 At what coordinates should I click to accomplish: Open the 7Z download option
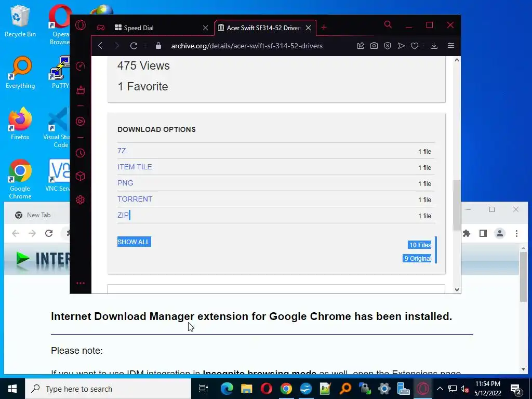[x=122, y=151]
